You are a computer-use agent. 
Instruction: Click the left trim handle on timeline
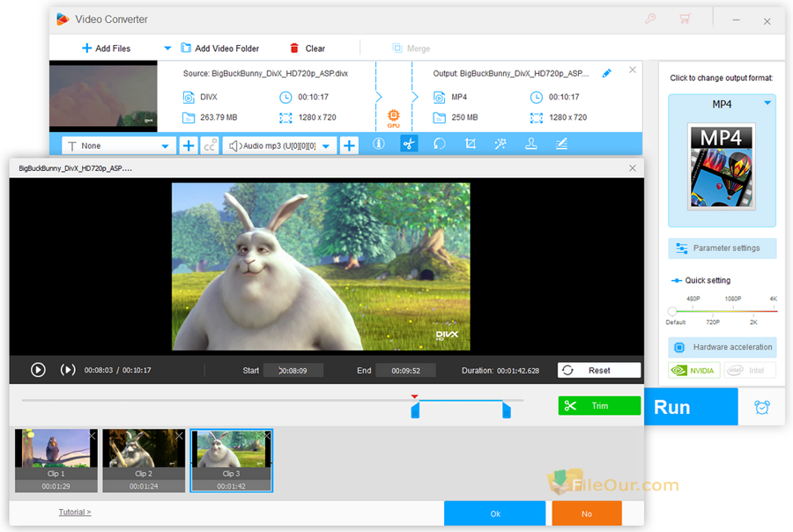(415, 410)
